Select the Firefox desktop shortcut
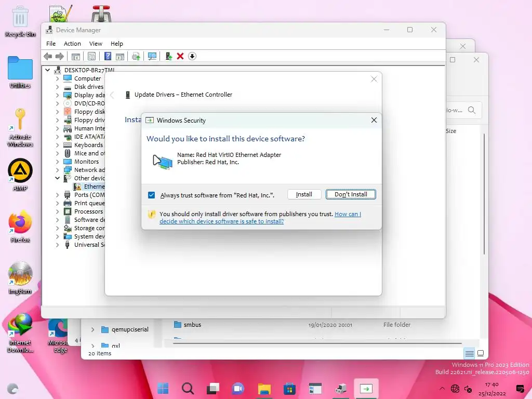 click(20, 227)
